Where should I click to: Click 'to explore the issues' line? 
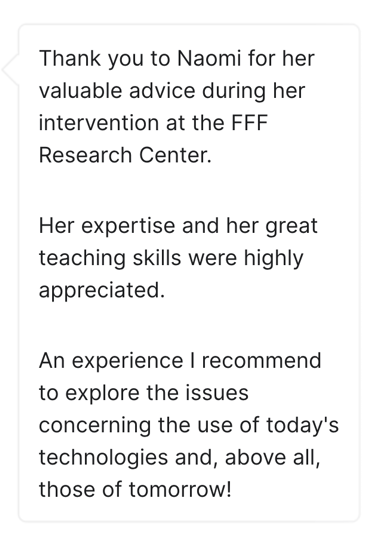[144, 393]
